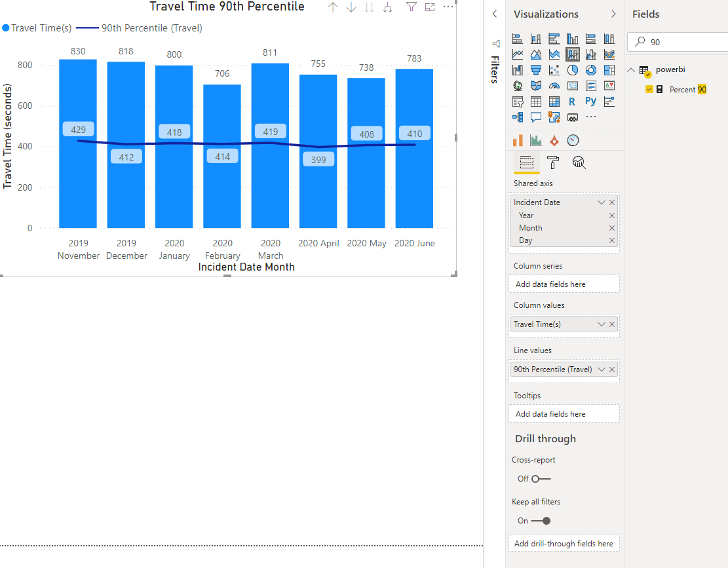Image resolution: width=728 pixels, height=568 pixels.
Task: Choose the Key influencers visual
Action: pos(609,102)
